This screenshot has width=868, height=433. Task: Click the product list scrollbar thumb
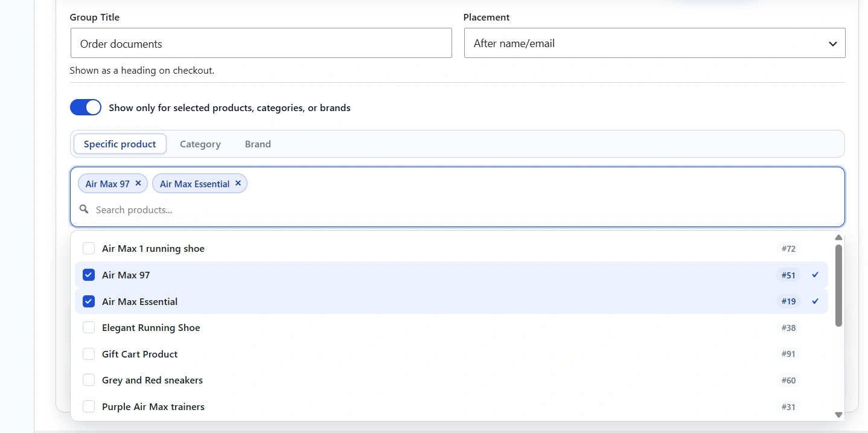838,286
